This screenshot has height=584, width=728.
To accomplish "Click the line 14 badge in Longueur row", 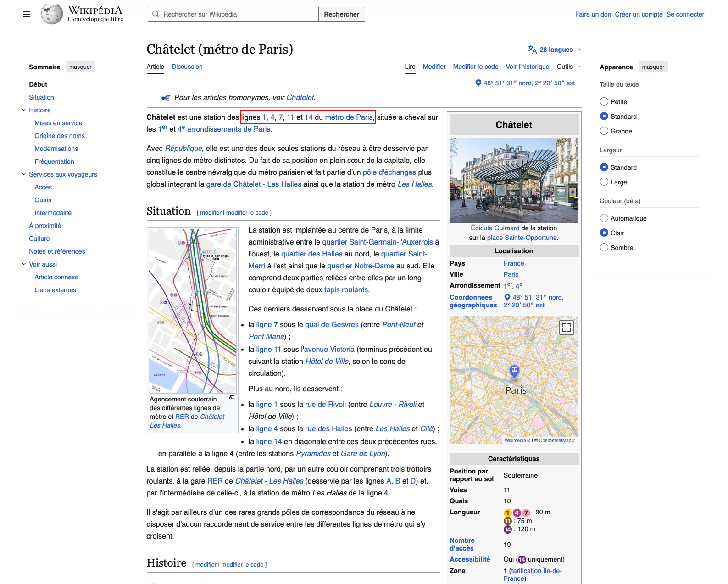I will pos(508,529).
